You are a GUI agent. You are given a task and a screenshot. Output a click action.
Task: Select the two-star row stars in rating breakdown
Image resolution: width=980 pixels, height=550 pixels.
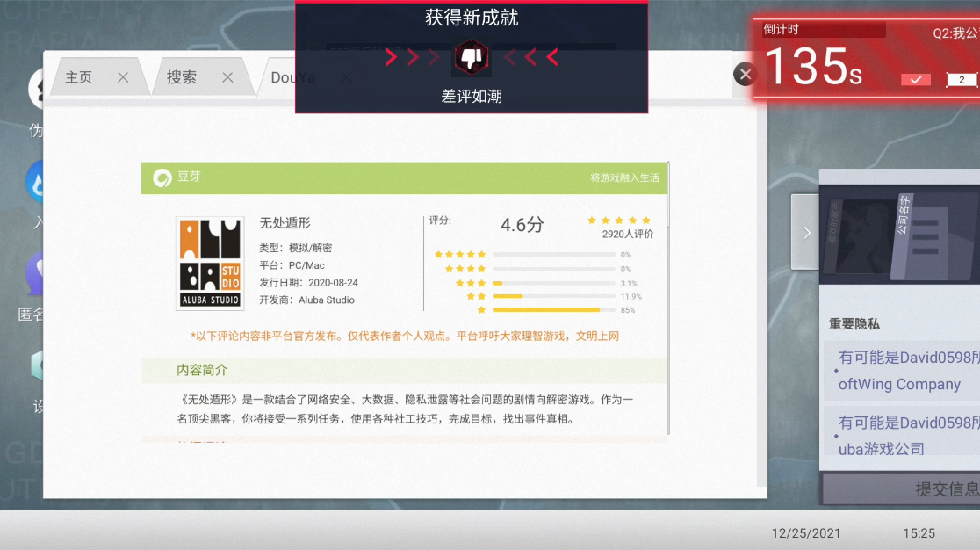tap(476, 296)
